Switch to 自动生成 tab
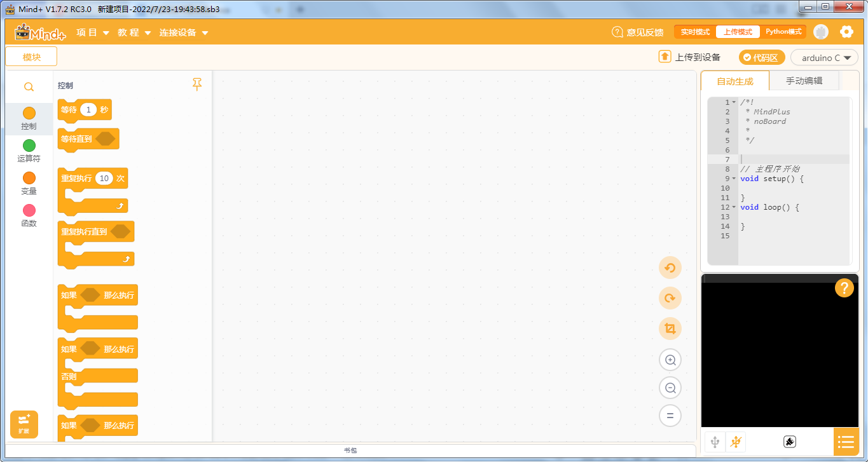This screenshot has height=462, width=868. click(x=735, y=81)
